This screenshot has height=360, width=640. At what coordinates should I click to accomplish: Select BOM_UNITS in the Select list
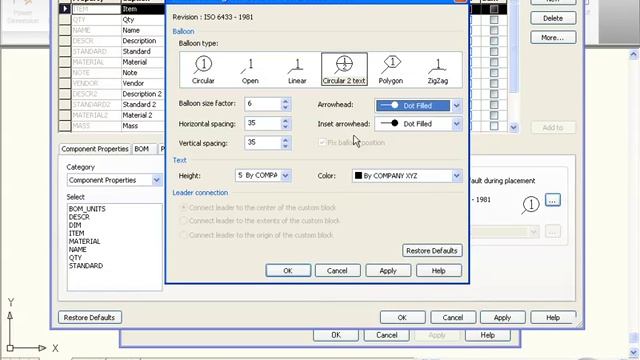tap(87, 209)
